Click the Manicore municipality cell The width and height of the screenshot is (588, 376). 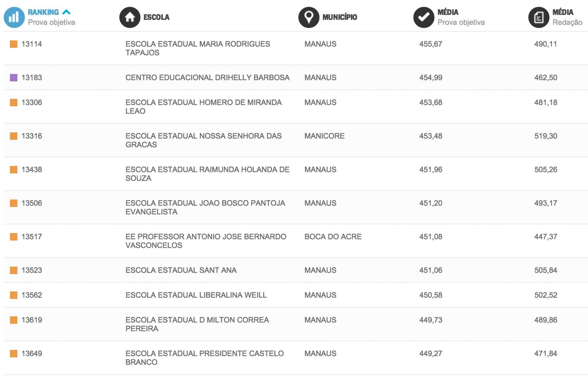tap(324, 136)
